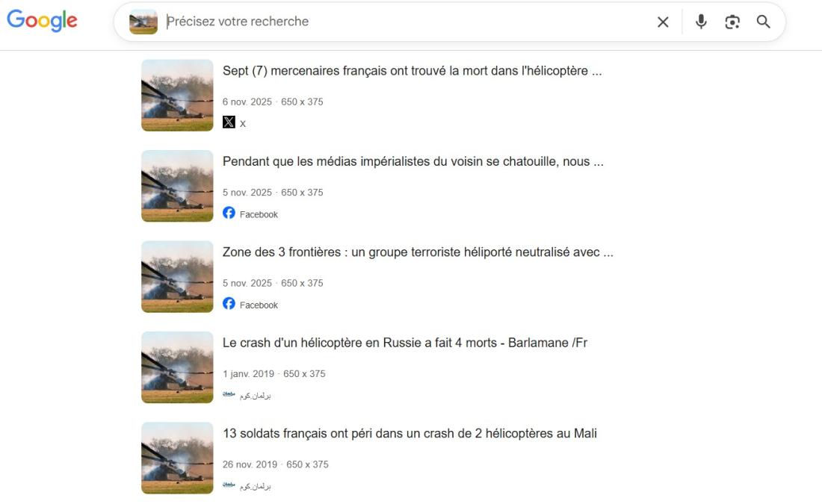The width and height of the screenshot is (822, 504).
Task: Select the thumbnail beside the Mali crash result
Action: pyautogui.click(x=177, y=458)
